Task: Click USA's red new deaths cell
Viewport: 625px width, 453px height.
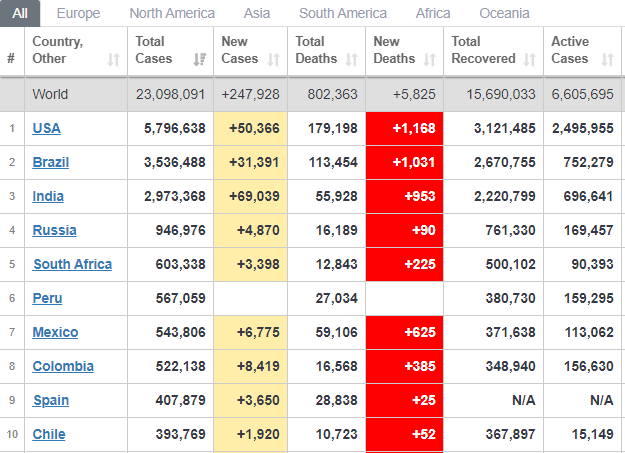Action: pyautogui.click(x=405, y=128)
